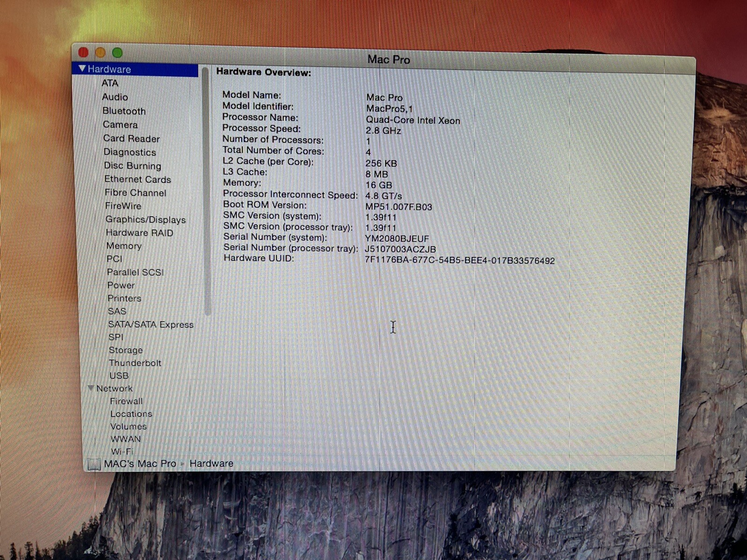Click the Model Name label
This screenshot has height=560, width=747.
[x=252, y=95]
